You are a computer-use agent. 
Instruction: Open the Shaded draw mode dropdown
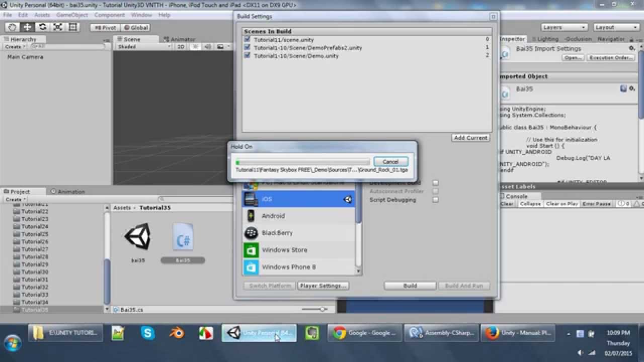143,47
